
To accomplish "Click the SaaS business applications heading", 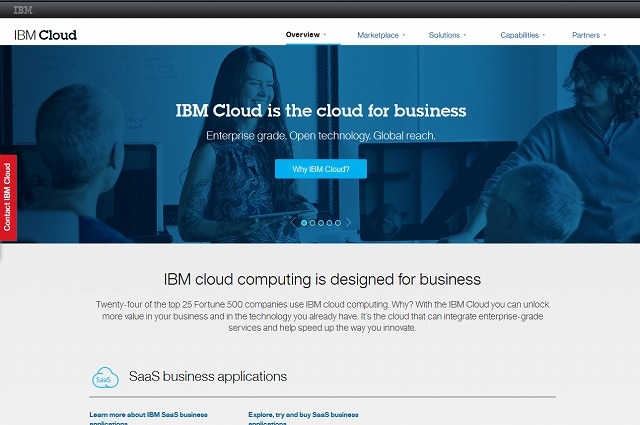I will pyautogui.click(x=208, y=376).
